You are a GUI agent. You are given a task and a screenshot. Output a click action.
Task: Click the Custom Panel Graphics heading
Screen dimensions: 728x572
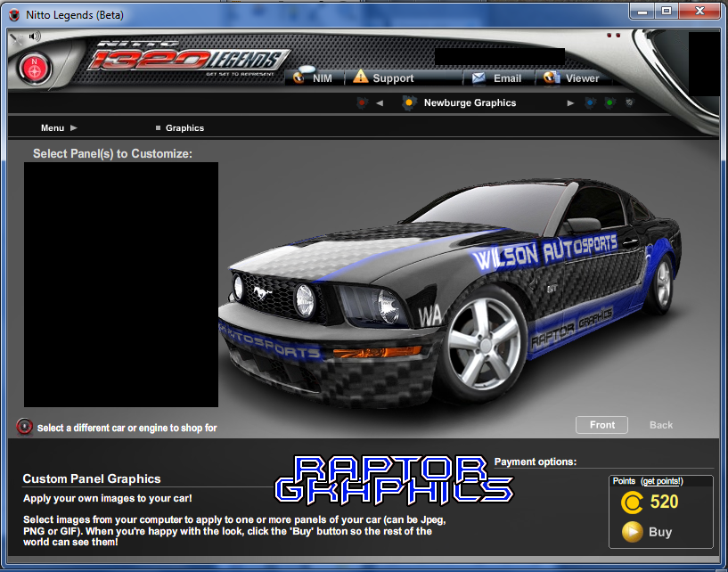(92, 478)
